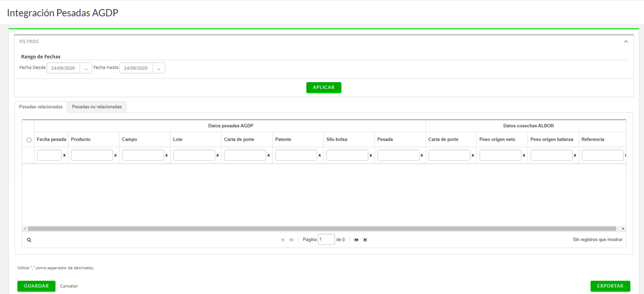This screenshot has height=294, width=644.
Task: Clear the Patente filter with x
Action: click(x=319, y=156)
